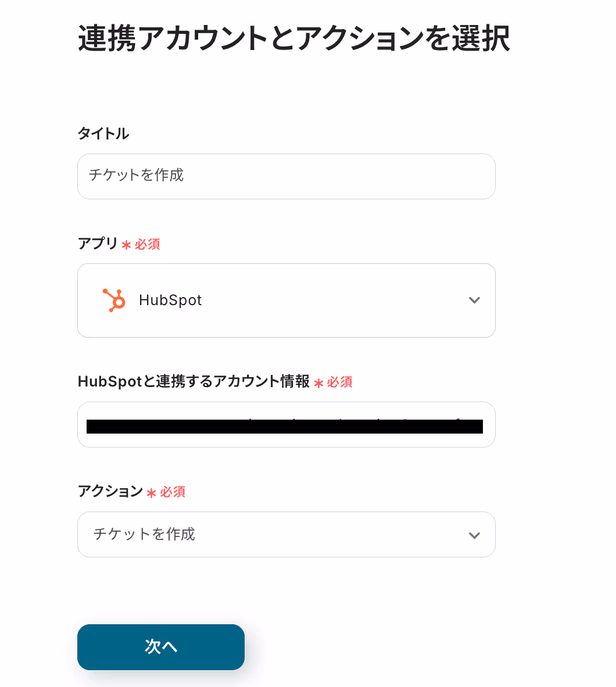The width and height of the screenshot is (616, 687).
Task: Open the チケットを作成 action dropdown
Action: pyautogui.click(x=286, y=535)
